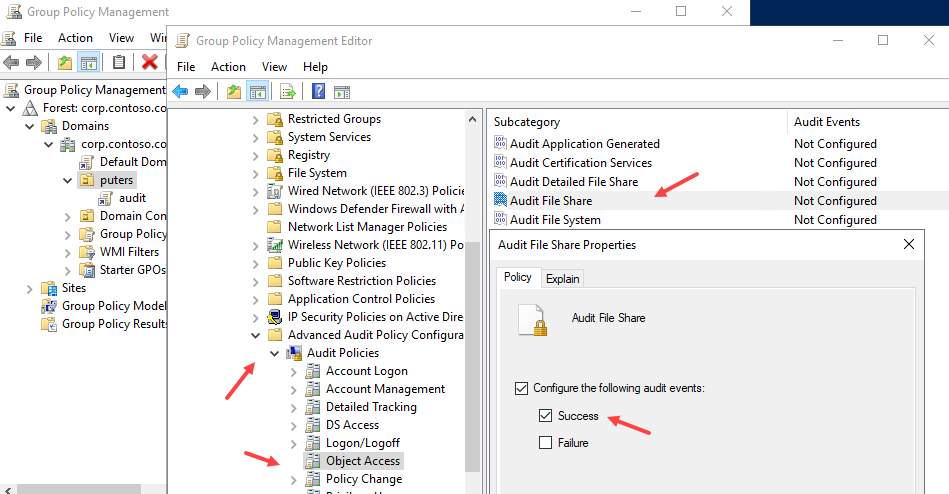Image resolution: width=949 pixels, height=494 pixels.
Task: Toggle Show/Hide Console Tree in the Editor toolbar
Action: click(x=258, y=92)
